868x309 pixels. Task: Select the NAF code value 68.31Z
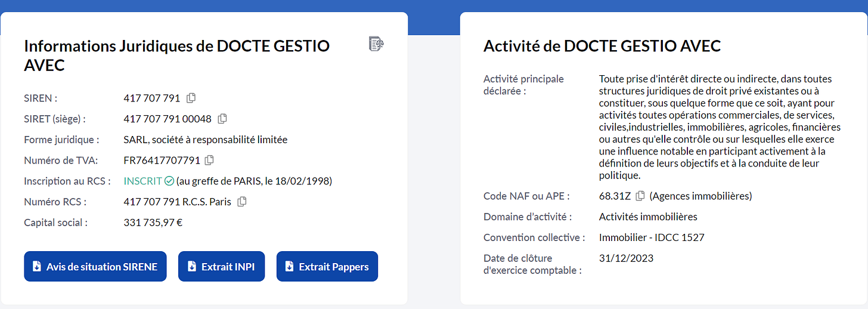pos(615,196)
